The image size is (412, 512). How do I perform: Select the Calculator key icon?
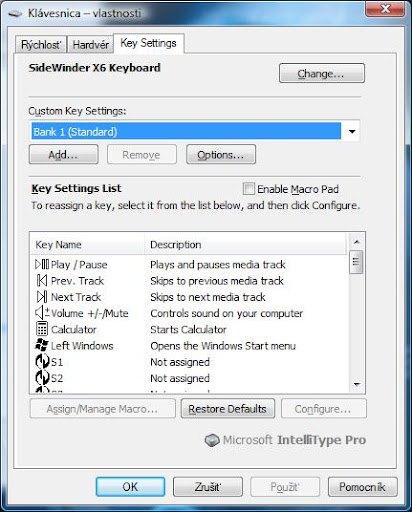click(42, 329)
